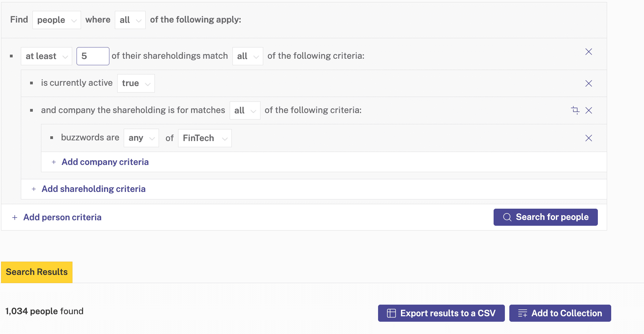Click the plus icon beside Add company criteria
The height and width of the screenshot is (334, 644).
point(54,162)
